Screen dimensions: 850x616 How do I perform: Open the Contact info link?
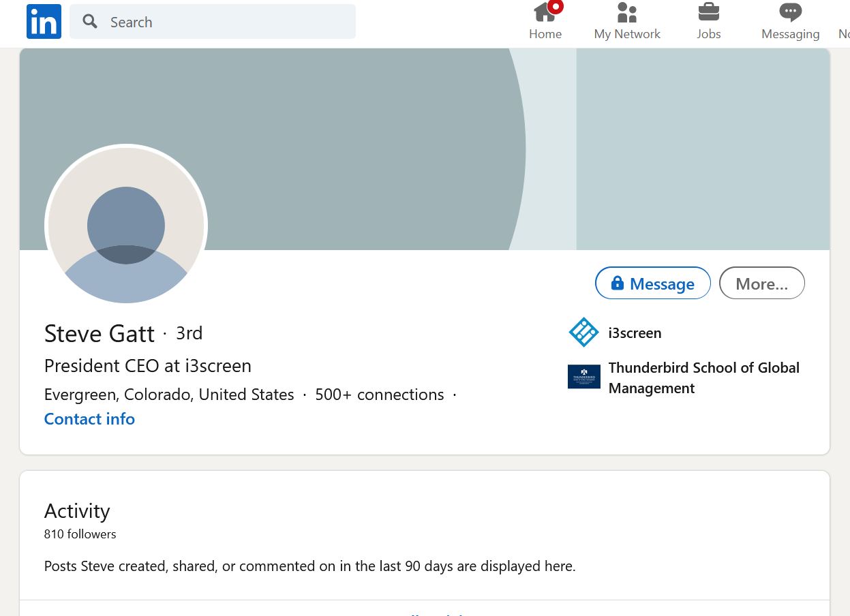(x=89, y=419)
